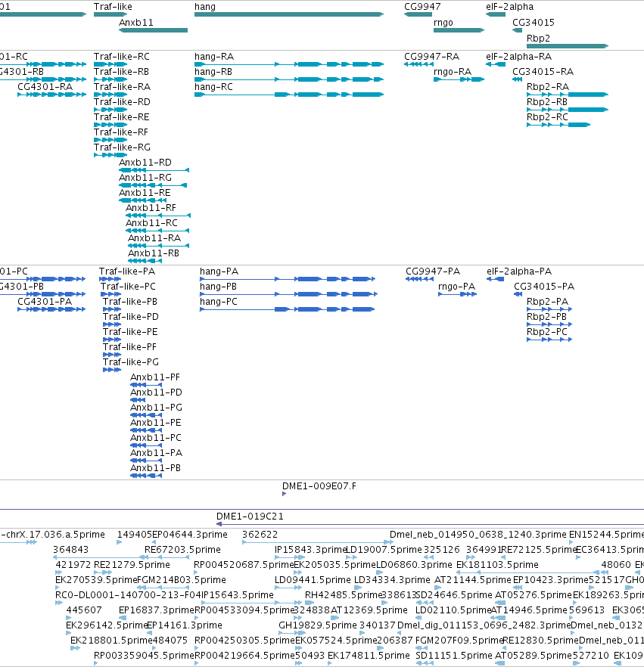Select protein label "Traf-like-PG"
644x667 pixels.
(x=131, y=362)
